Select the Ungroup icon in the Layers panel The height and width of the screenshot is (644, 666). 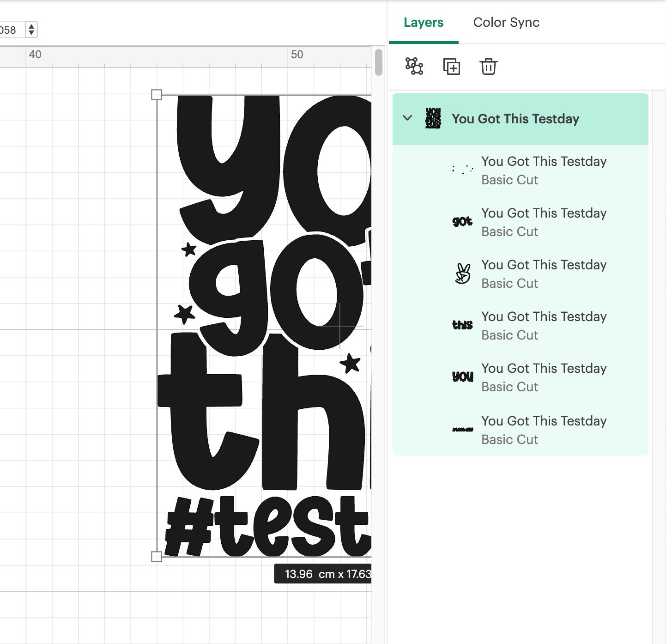coord(414,67)
